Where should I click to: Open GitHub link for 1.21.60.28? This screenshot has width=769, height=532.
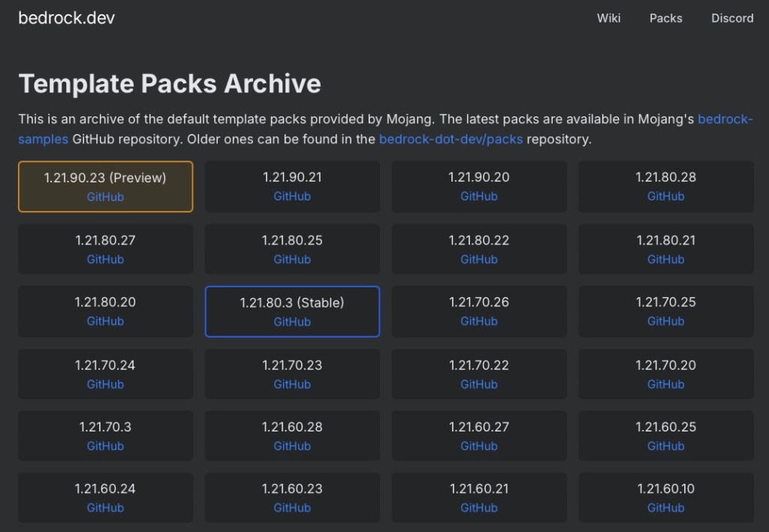click(292, 446)
